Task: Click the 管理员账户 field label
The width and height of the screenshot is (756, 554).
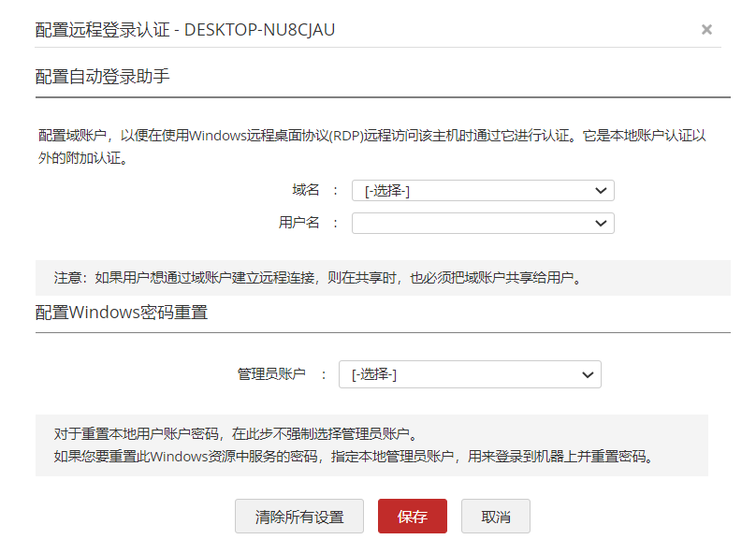Action: coord(271,373)
